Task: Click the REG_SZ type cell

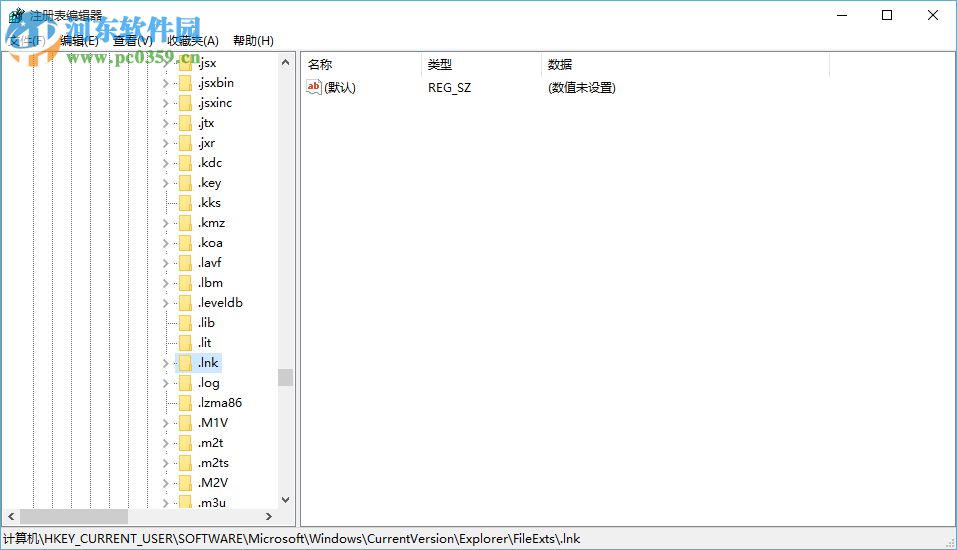Action: click(x=449, y=88)
